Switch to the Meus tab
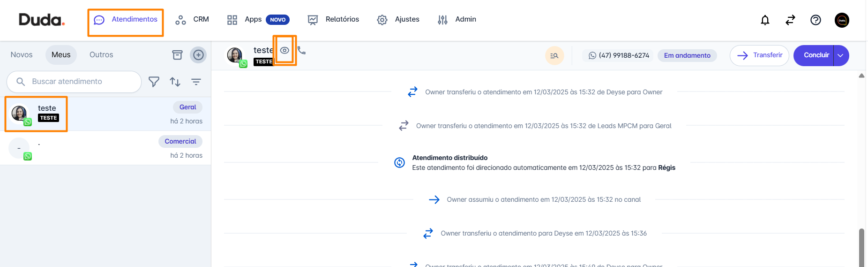 click(x=61, y=55)
